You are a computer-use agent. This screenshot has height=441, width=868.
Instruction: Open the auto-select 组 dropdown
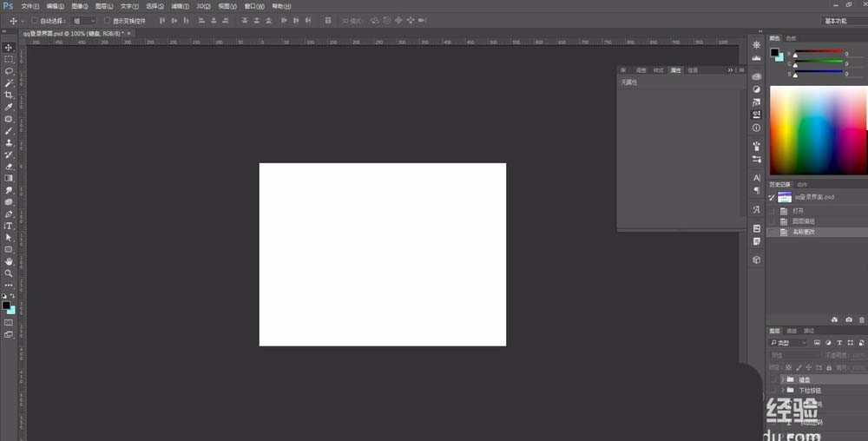84,20
